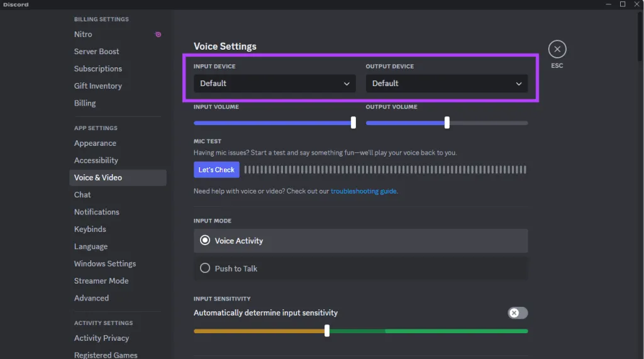Go to Notifications settings

click(96, 212)
